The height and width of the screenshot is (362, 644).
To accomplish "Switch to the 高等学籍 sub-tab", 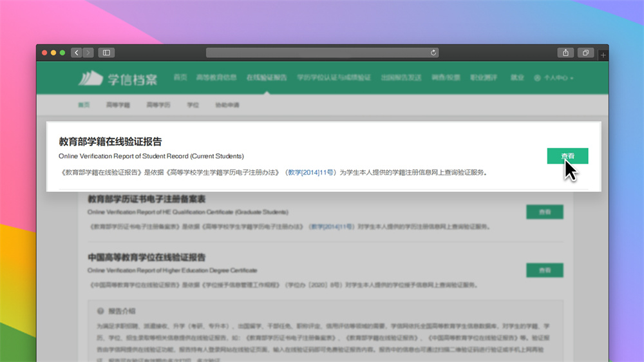I will coord(118,104).
